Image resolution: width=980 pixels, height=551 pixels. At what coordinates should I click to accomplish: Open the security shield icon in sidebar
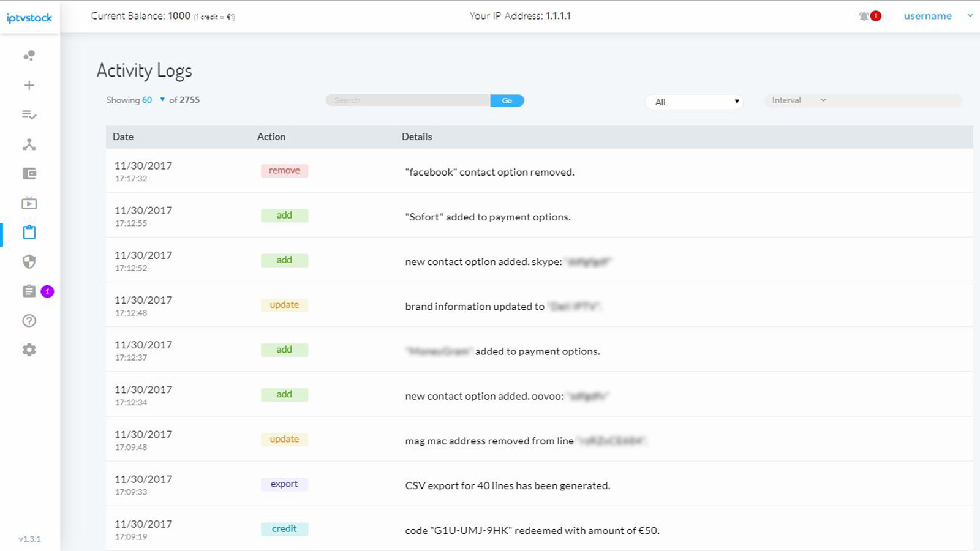click(29, 262)
